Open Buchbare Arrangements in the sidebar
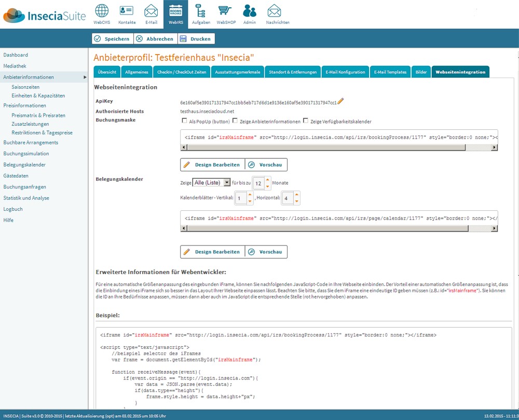The image size is (519, 420). (x=31, y=143)
